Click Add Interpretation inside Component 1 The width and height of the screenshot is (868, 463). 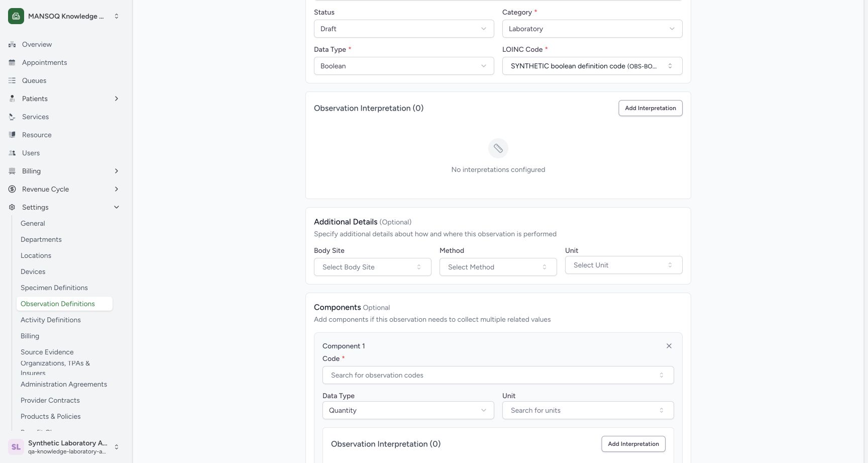coord(633,444)
